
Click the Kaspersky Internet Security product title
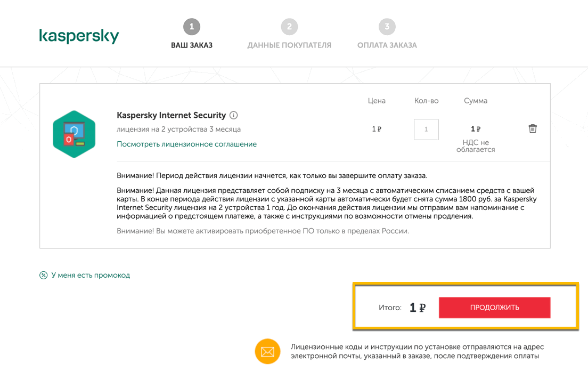[x=171, y=115]
